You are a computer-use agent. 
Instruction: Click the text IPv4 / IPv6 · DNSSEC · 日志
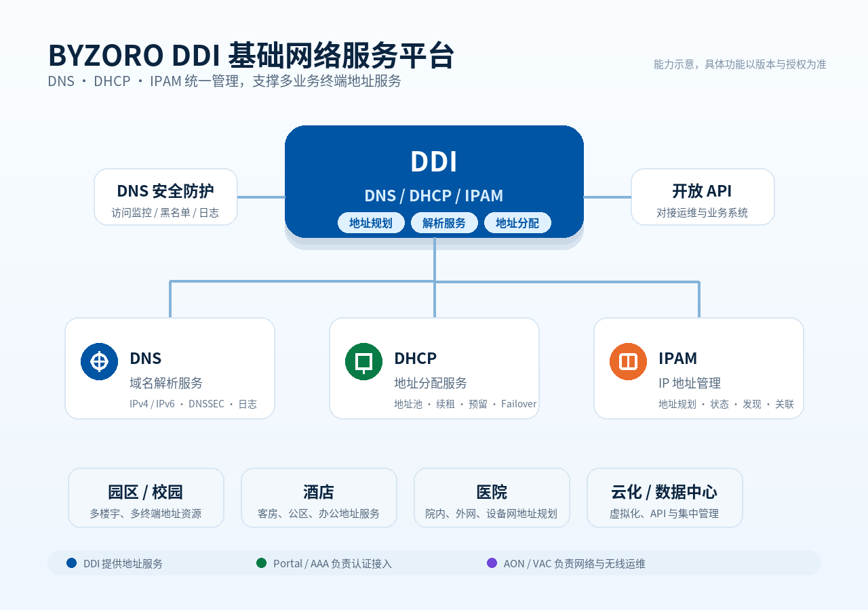pos(193,404)
